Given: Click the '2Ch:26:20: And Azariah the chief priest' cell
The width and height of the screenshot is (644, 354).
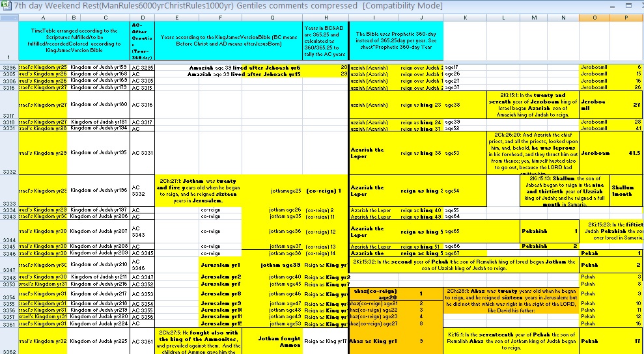Looking at the screenshot, I should pos(533,153).
